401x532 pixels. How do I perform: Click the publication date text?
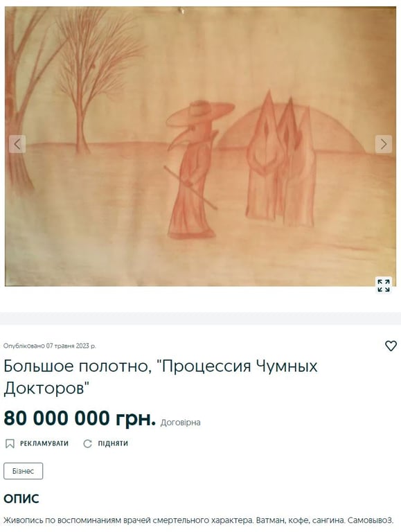[x=50, y=346]
